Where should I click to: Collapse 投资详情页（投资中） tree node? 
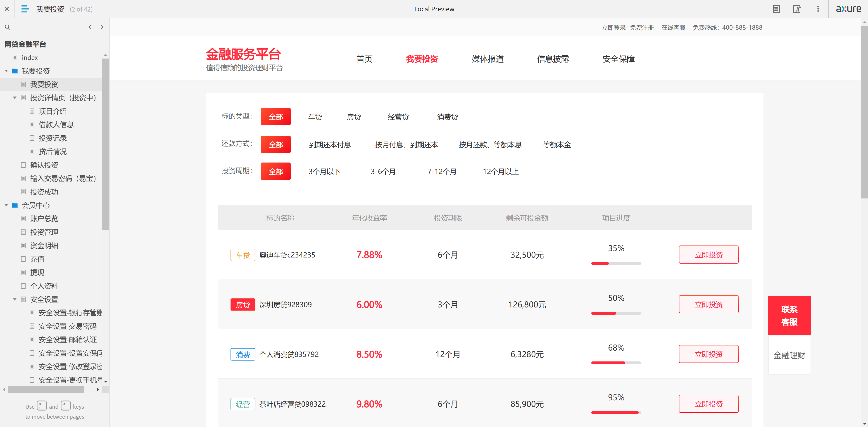14,98
